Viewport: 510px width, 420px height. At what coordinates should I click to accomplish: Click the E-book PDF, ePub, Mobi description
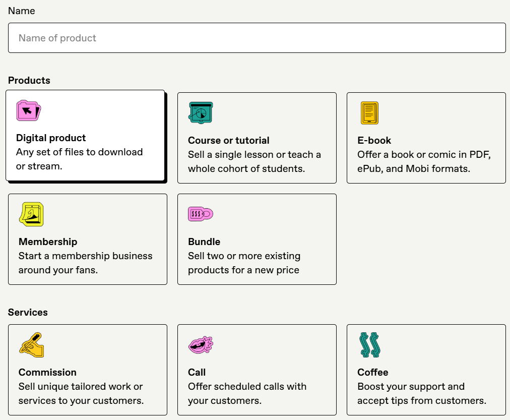coord(424,162)
